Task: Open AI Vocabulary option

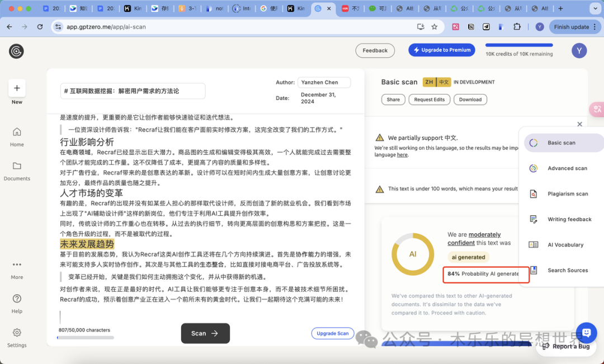Action: coord(565,245)
